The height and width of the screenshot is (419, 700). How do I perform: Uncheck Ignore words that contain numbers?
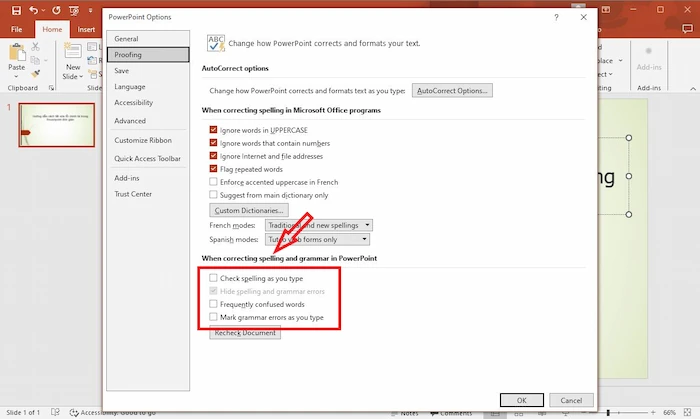(213, 143)
